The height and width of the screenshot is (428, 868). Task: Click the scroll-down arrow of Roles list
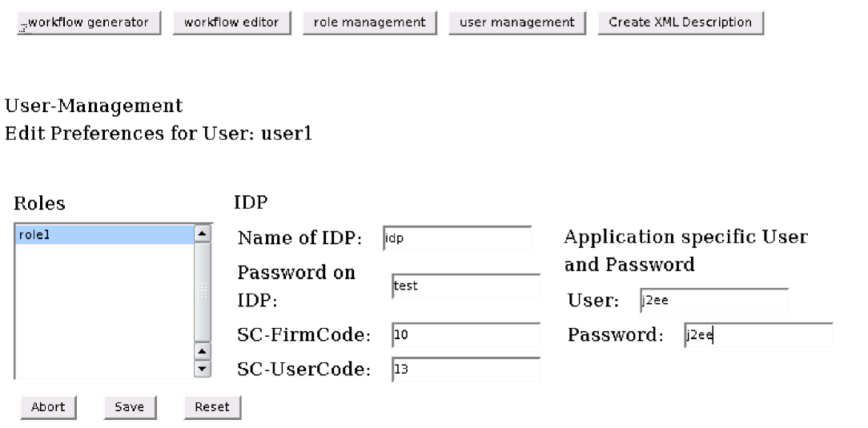[x=203, y=369]
